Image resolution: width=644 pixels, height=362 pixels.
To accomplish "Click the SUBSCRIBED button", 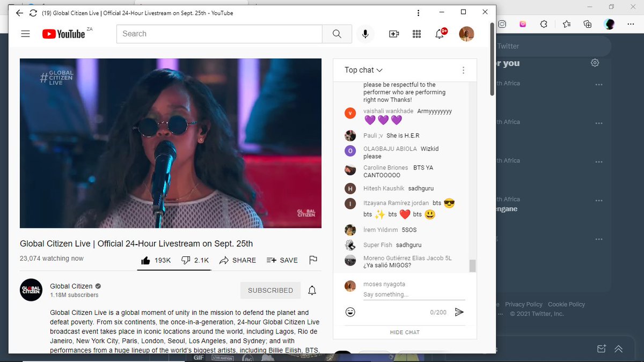I will (x=270, y=290).
